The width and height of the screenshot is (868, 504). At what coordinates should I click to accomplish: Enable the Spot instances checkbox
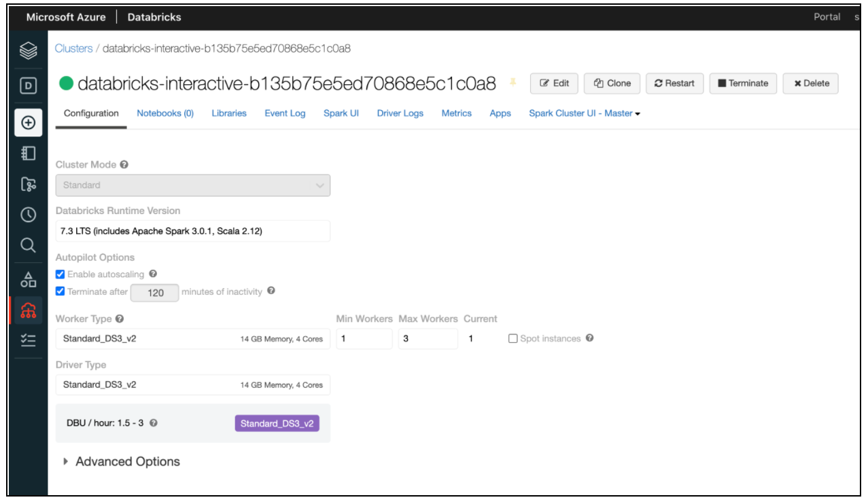[x=513, y=339]
